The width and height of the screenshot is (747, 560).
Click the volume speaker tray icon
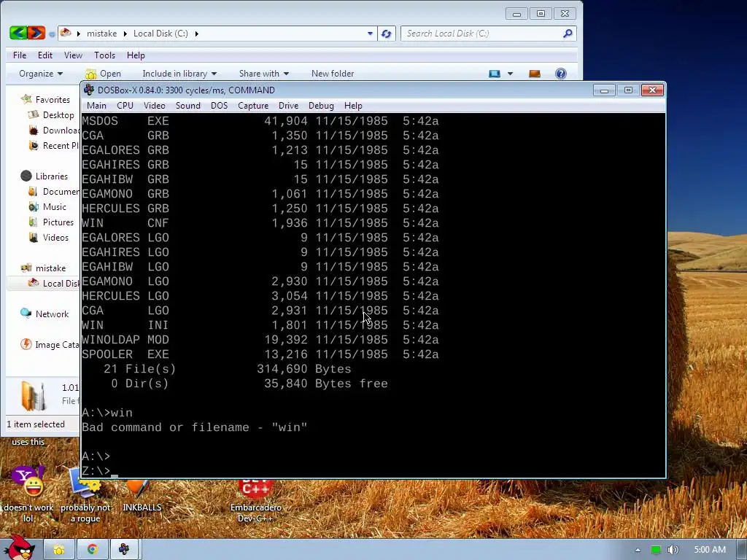coord(673,550)
